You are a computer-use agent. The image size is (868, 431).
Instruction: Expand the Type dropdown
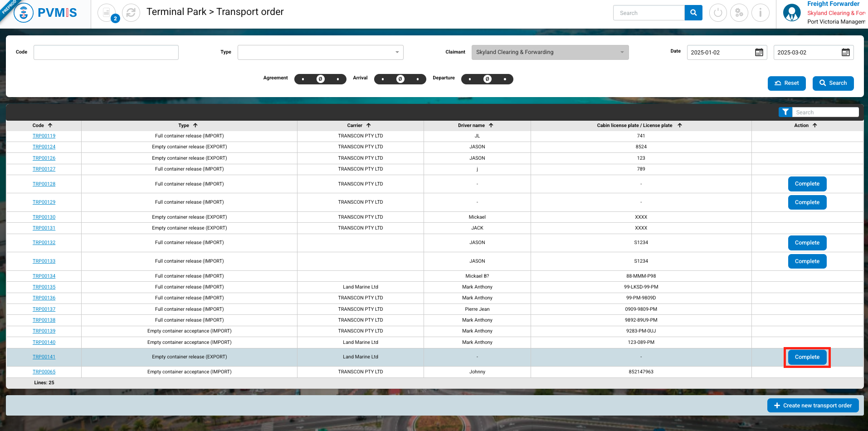(x=320, y=52)
